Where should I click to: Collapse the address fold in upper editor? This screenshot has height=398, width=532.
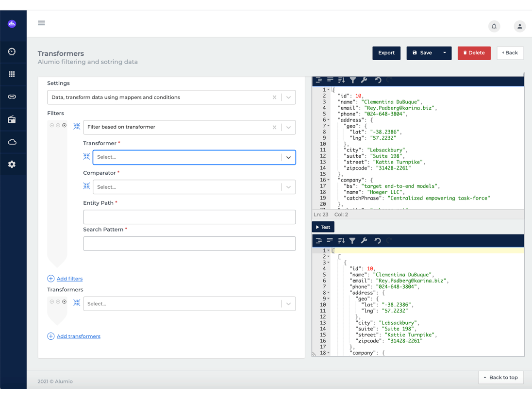pos(329,120)
